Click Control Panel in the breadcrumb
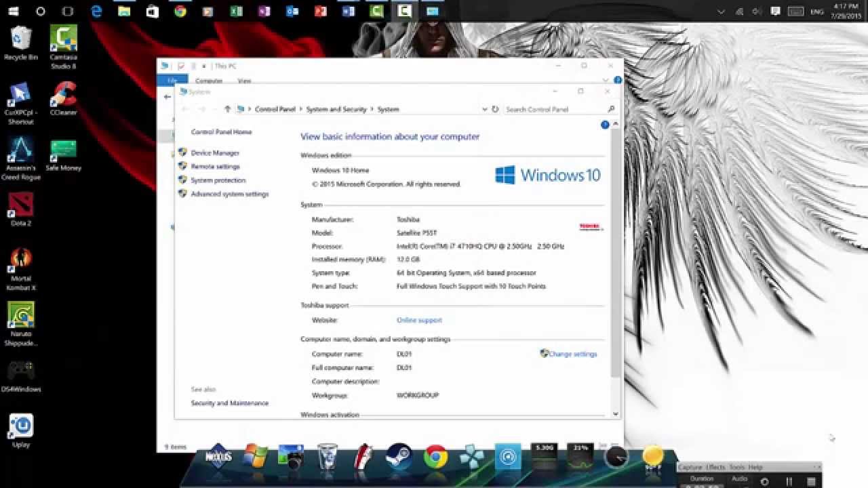 (x=275, y=109)
